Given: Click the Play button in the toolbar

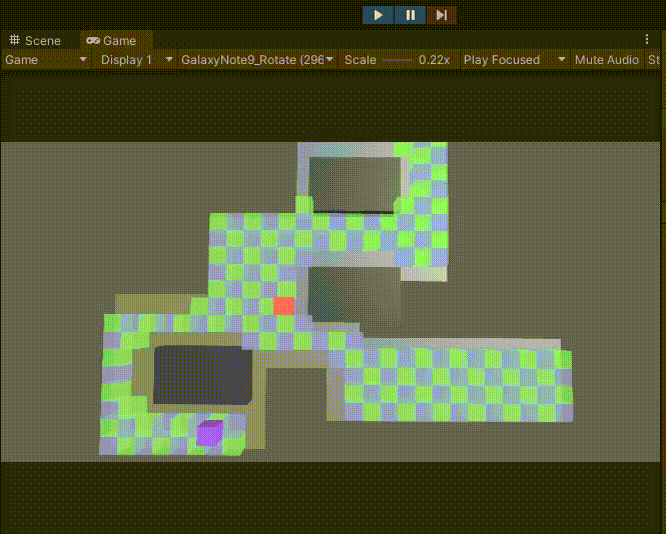Looking at the screenshot, I should click(378, 15).
